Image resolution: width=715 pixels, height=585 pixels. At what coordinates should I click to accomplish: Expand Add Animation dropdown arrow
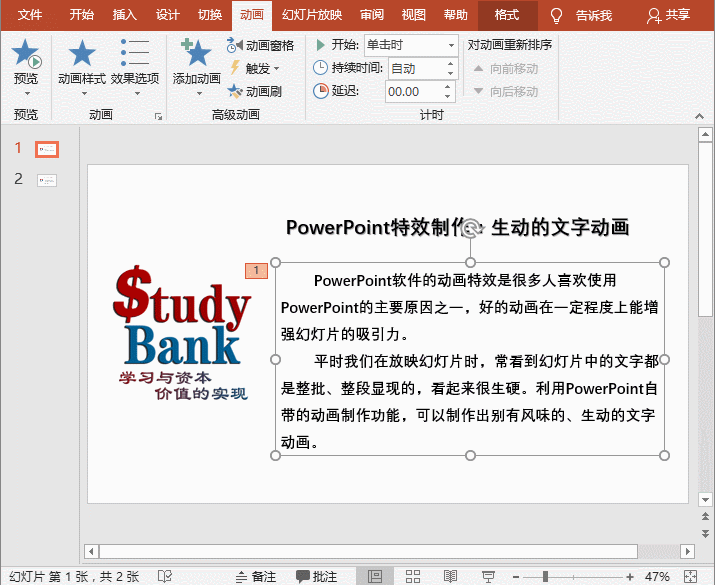click(199, 93)
